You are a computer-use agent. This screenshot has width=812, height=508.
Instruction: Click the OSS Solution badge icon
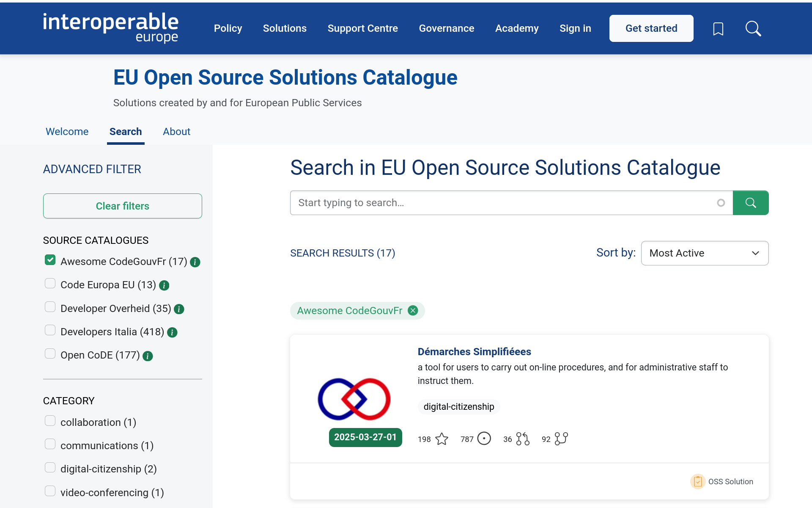click(698, 481)
